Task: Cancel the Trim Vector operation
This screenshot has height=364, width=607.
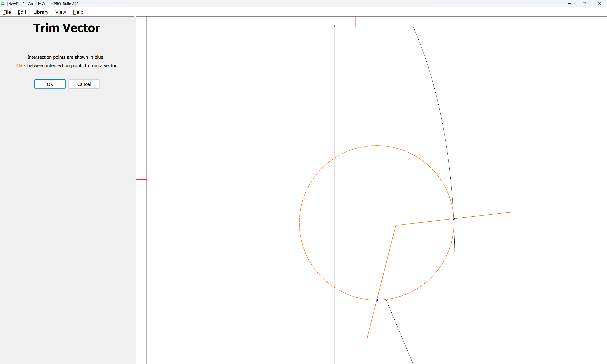Action: coord(84,84)
